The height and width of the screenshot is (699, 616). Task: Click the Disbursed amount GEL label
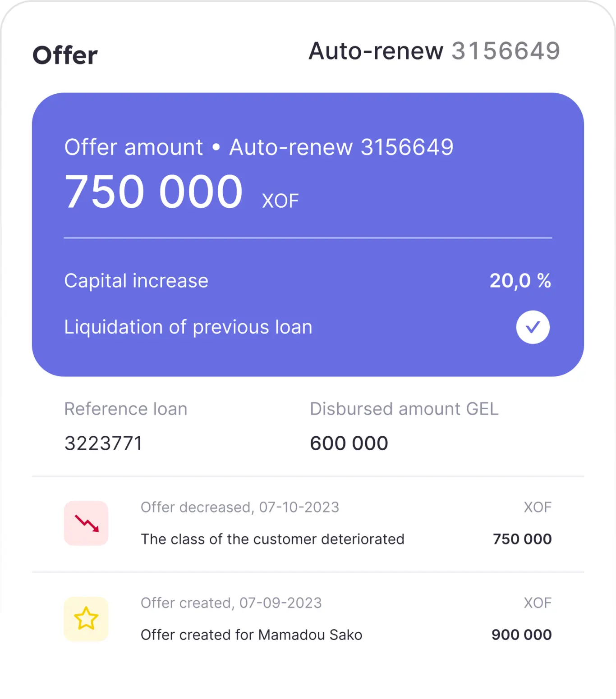[x=404, y=409]
